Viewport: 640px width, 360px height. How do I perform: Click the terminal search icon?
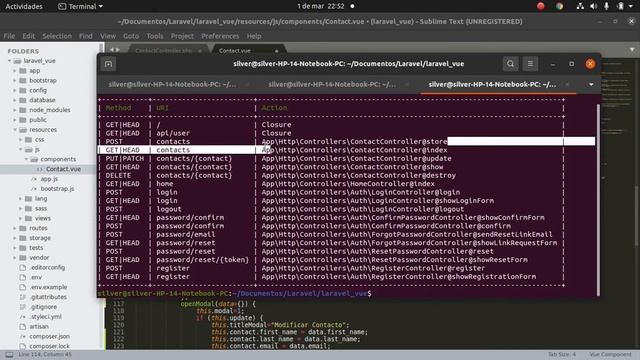(x=510, y=64)
